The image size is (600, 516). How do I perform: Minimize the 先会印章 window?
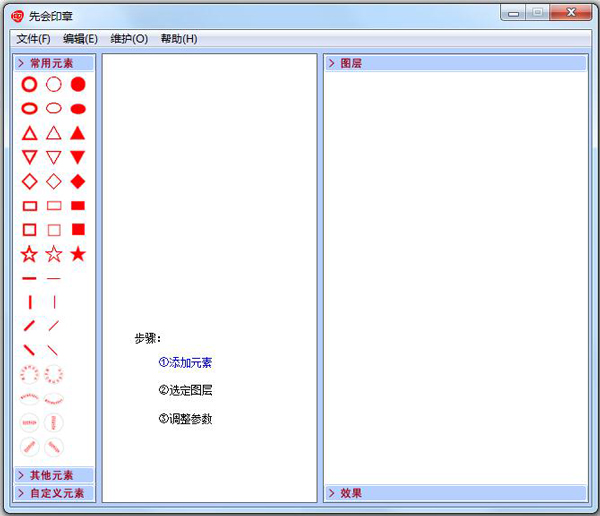click(513, 13)
